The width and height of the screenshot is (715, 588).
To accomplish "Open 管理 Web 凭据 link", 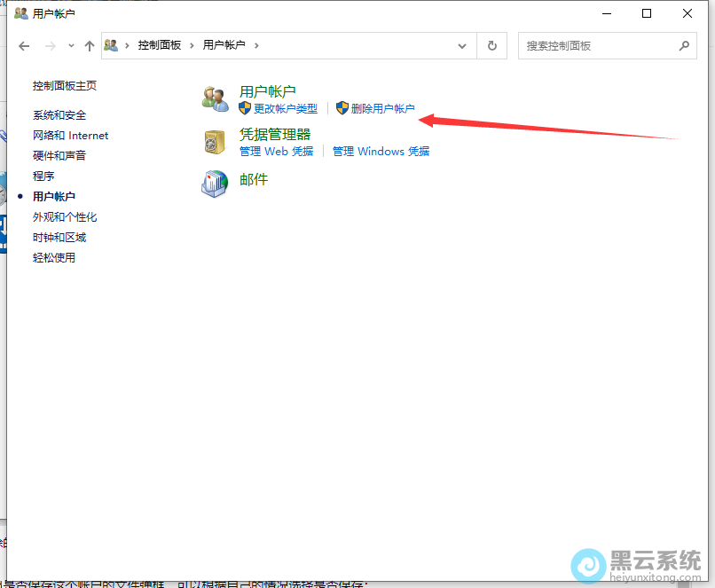I will click(276, 152).
